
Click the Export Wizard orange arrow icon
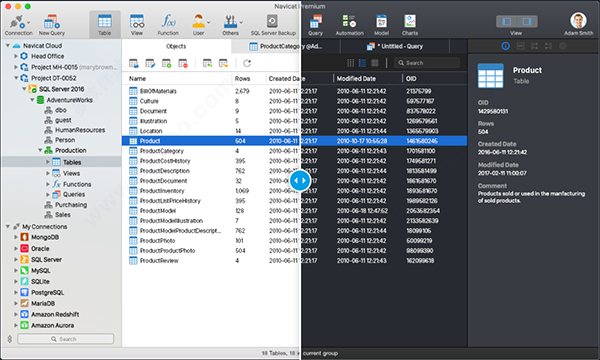[223, 63]
